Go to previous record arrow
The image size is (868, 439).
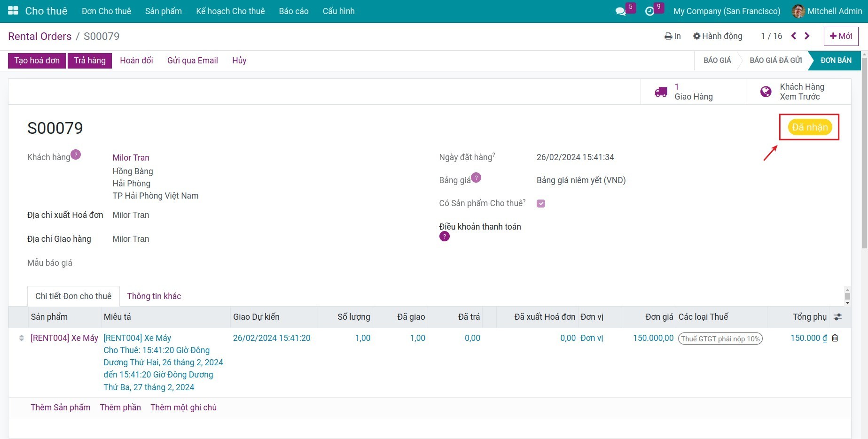coord(794,36)
